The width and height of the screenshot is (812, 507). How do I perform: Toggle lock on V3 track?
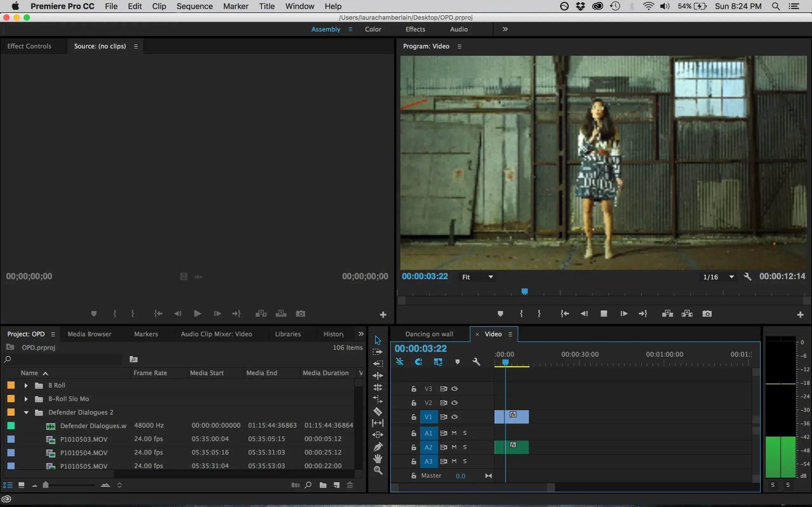pos(414,388)
